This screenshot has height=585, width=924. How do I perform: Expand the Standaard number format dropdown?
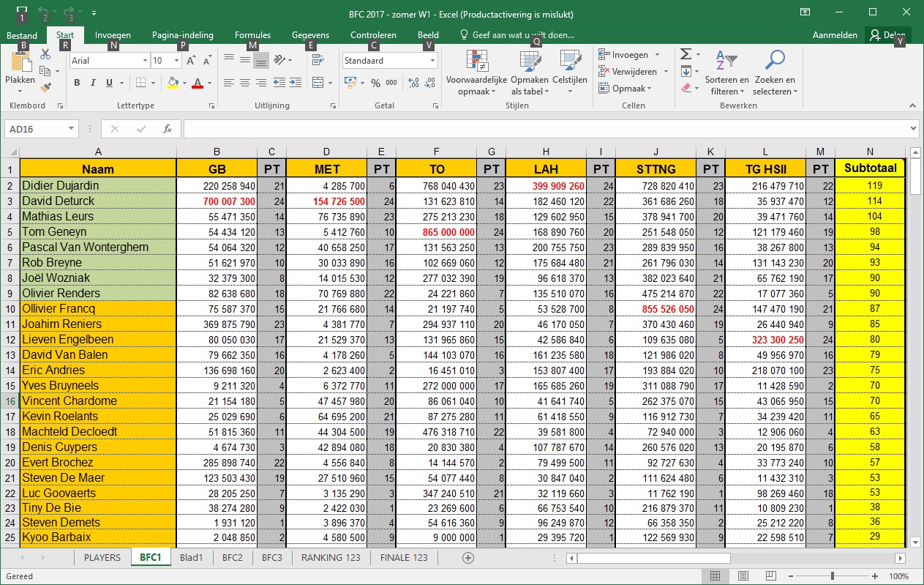pos(432,61)
